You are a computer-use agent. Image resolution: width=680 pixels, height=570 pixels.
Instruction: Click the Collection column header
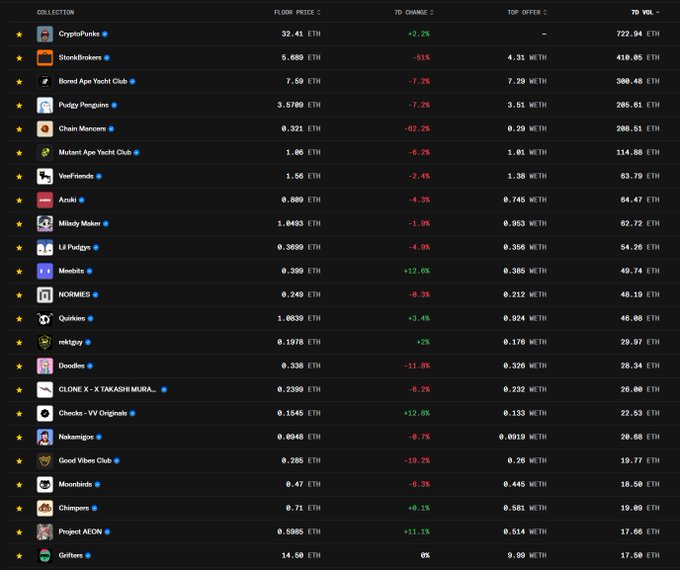(x=56, y=12)
